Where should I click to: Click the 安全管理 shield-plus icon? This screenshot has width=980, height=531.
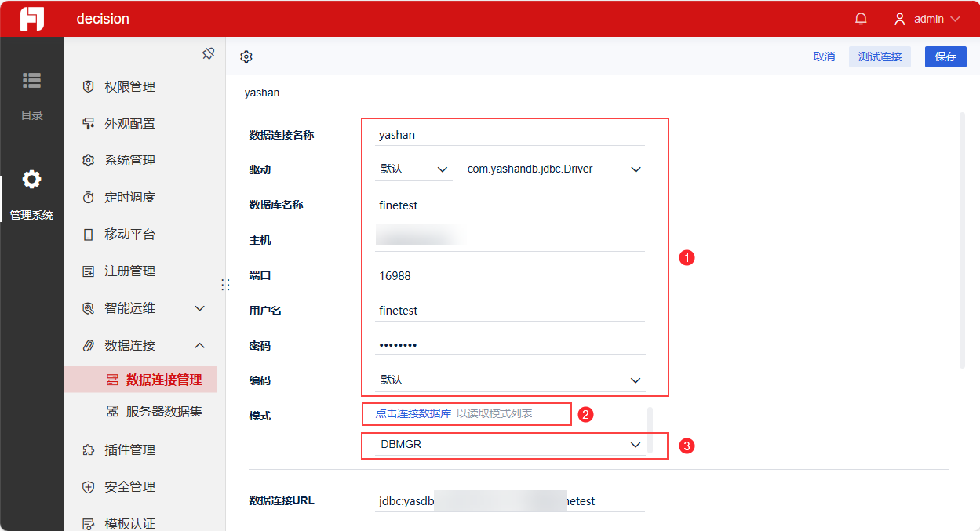click(x=89, y=486)
